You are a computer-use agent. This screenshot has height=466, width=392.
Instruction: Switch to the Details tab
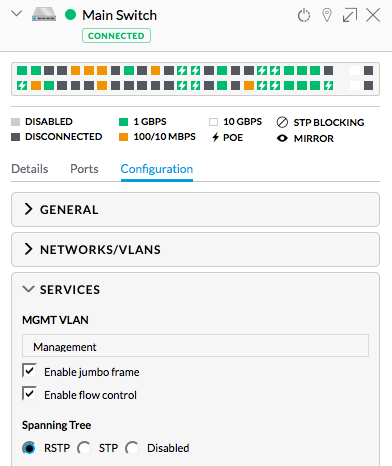point(30,169)
